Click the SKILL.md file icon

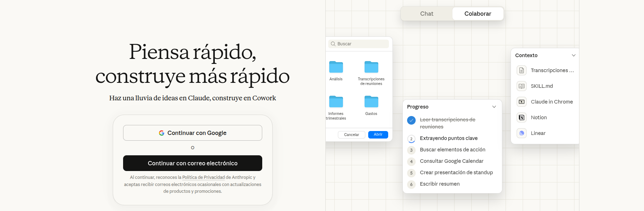tap(522, 86)
